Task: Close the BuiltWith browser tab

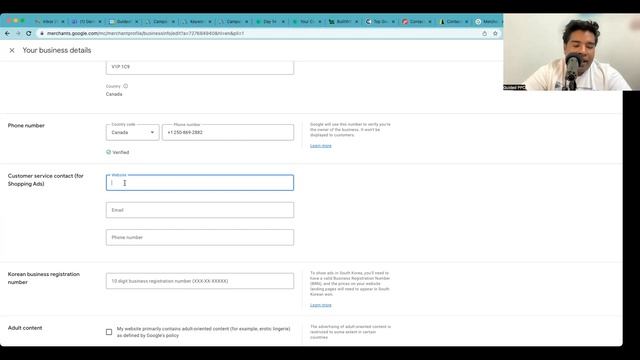Action: [x=357, y=22]
